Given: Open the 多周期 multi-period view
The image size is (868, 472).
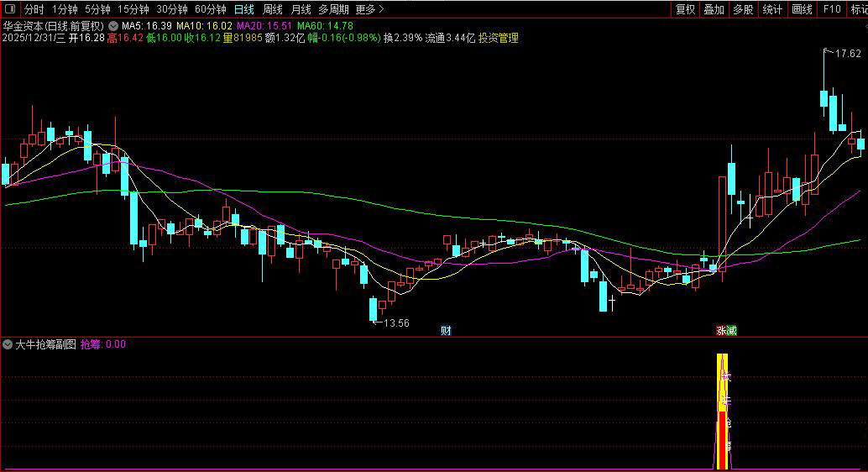Looking at the screenshot, I should pos(333,10).
